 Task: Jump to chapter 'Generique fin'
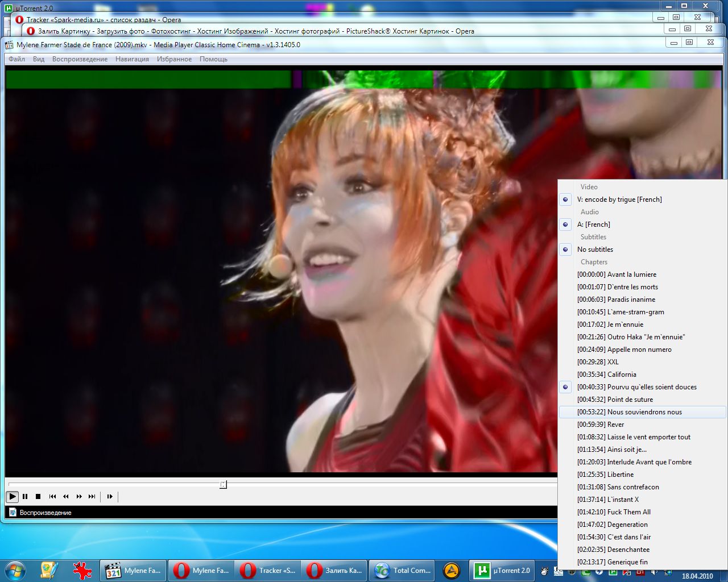643,562
